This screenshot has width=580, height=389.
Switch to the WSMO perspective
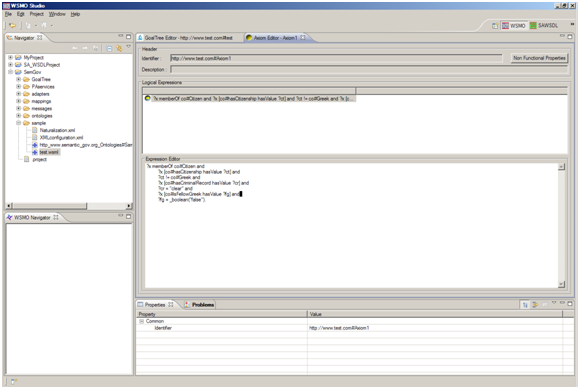(514, 26)
